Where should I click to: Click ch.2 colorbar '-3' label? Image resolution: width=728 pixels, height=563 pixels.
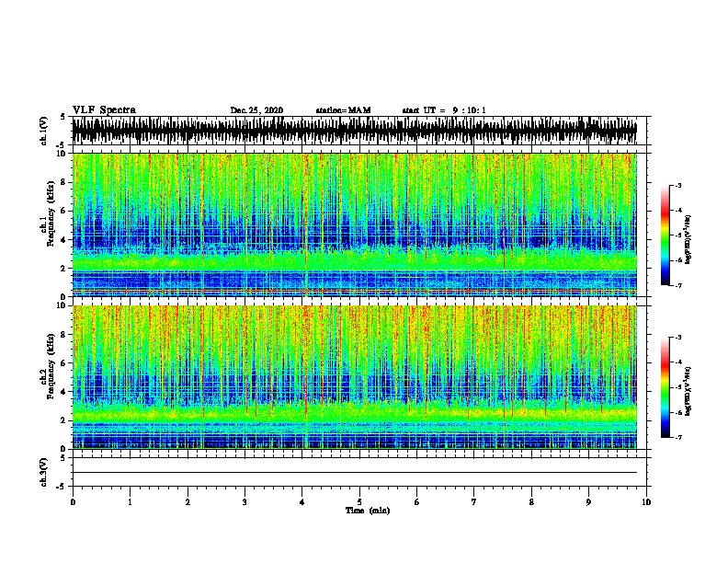click(x=678, y=338)
